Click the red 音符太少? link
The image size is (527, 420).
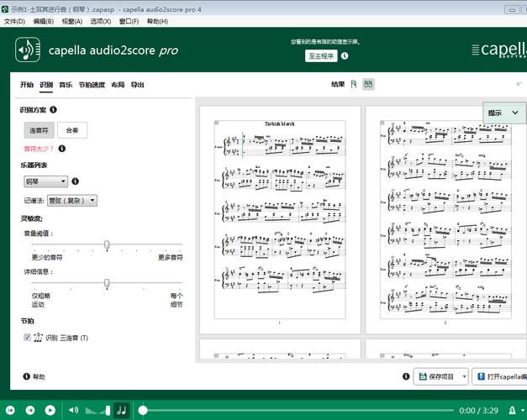click(x=39, y=149)
